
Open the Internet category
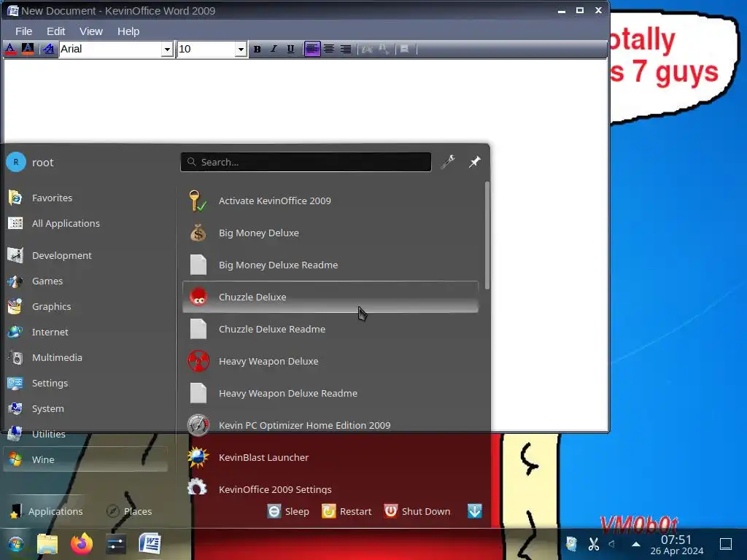(86, 332)
